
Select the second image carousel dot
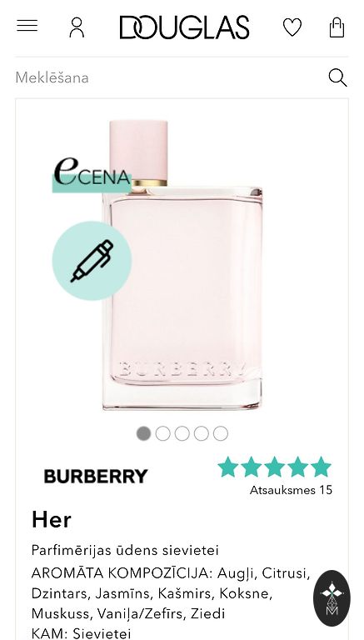162,433
